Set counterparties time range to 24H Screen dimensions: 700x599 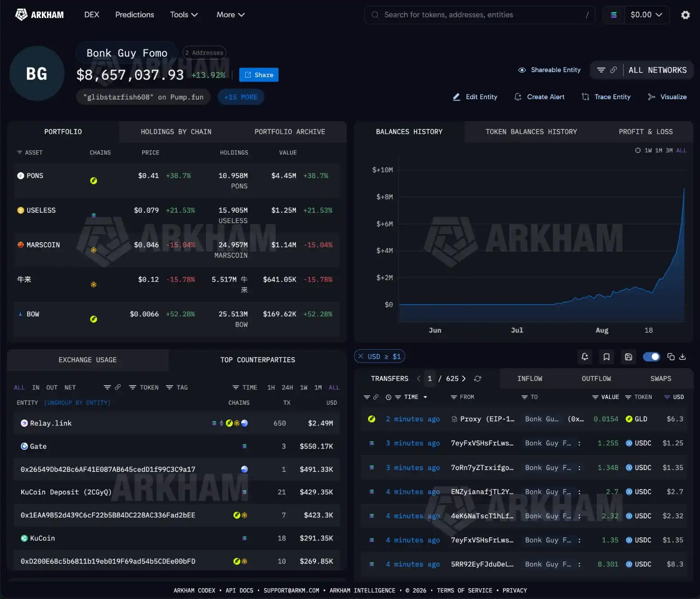tap(287, 388)
